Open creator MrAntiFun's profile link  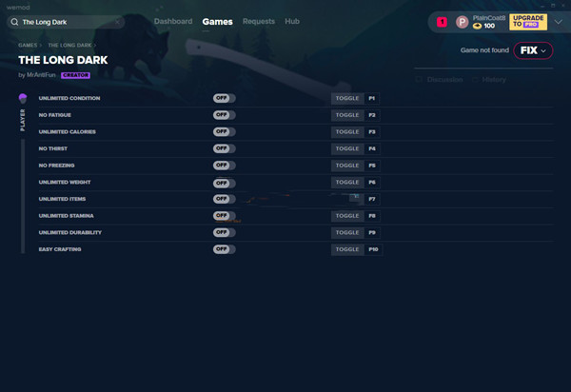[41, 75]
